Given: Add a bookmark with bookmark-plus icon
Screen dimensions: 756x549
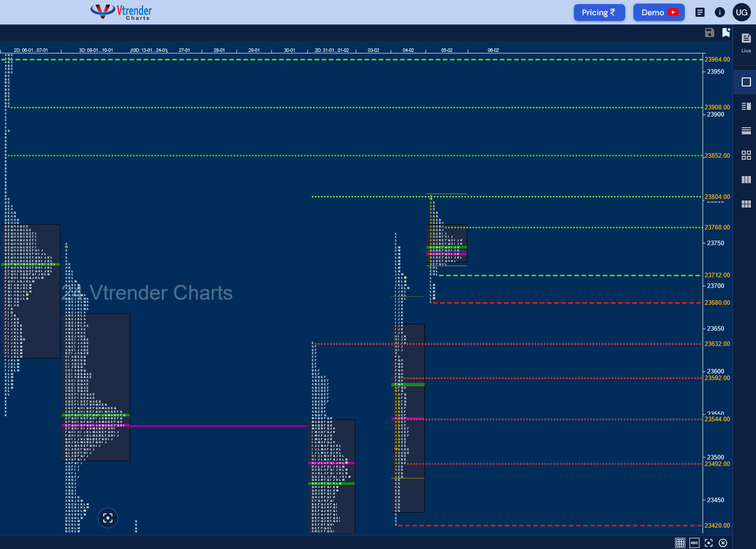Looking at the screenshot, I should pyautogui.click(x=726, y=33).
